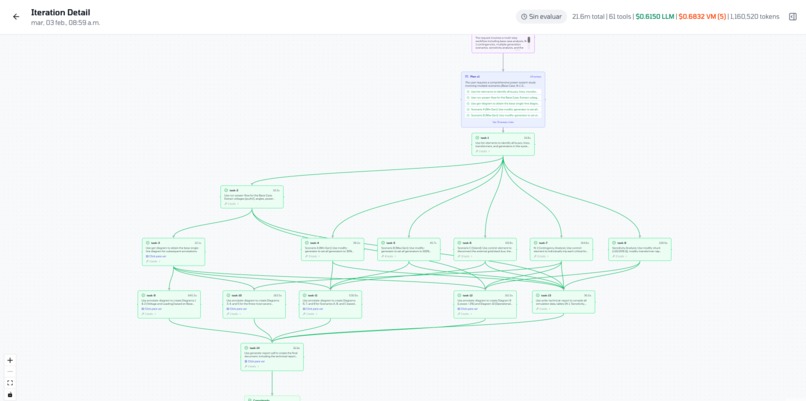Select the task-14 generate report description
This screenshot has width=806, height=401.
pyautogui.click(x=271, y=355)
